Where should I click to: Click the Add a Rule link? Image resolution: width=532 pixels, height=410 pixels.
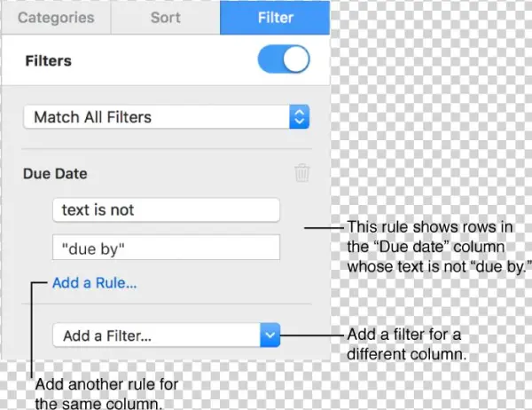click(94, 283)
